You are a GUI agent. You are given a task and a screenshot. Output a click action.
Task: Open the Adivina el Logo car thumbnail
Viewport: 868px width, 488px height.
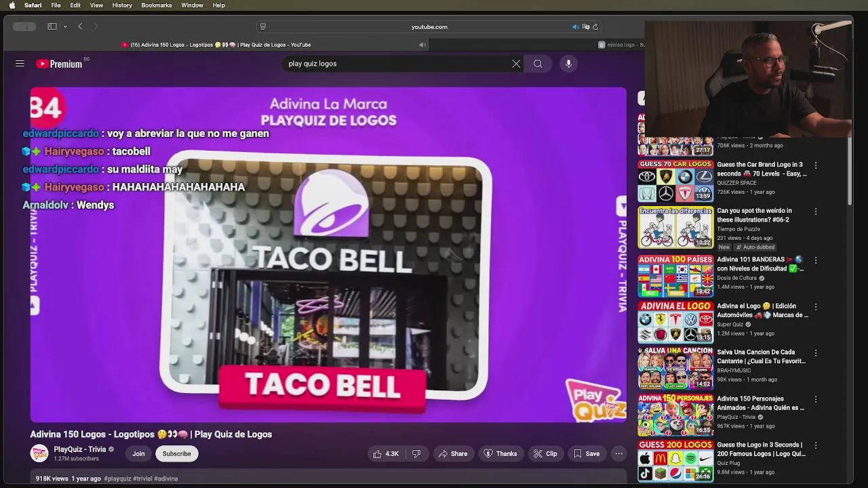point(675,322)
